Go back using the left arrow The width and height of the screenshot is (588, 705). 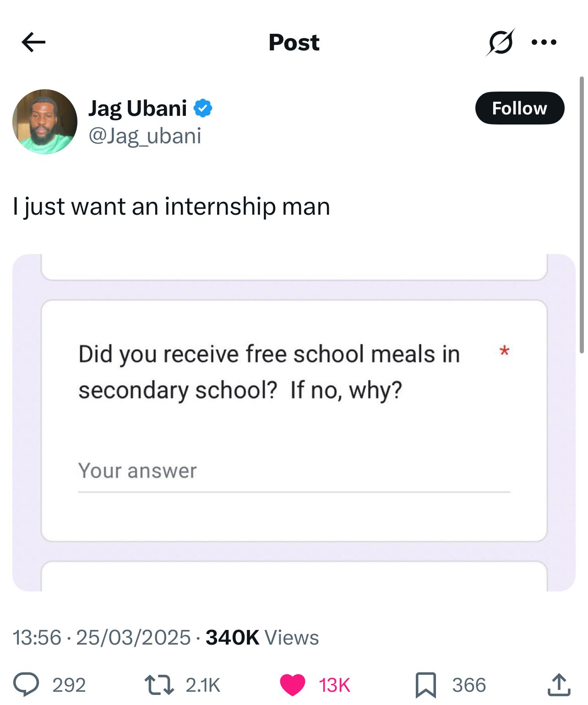click(33, 43)
